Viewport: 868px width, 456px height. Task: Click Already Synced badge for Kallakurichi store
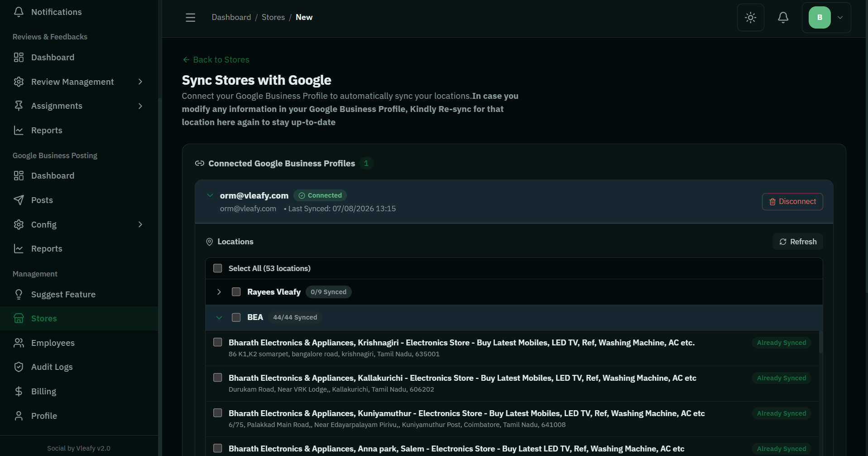(x=782, y=378)
